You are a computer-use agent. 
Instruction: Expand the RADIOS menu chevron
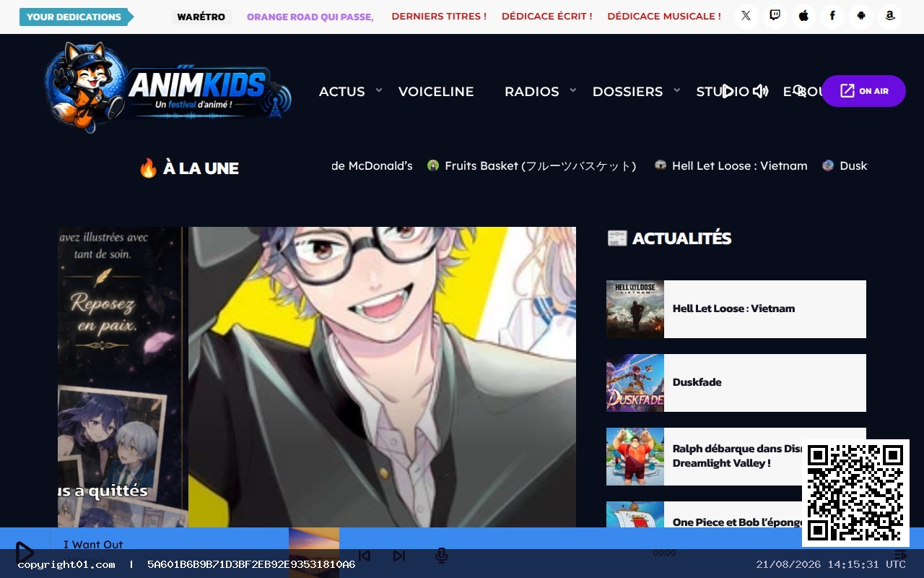573,90
